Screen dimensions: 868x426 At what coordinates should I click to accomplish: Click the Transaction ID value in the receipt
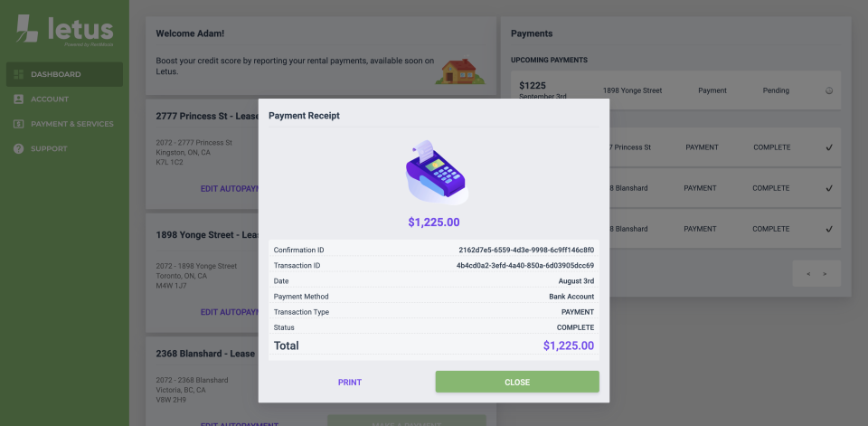[524, 265]
